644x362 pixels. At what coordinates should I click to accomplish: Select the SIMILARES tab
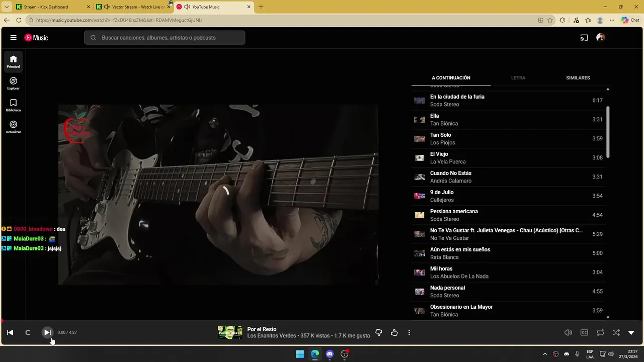click(578, 78)
